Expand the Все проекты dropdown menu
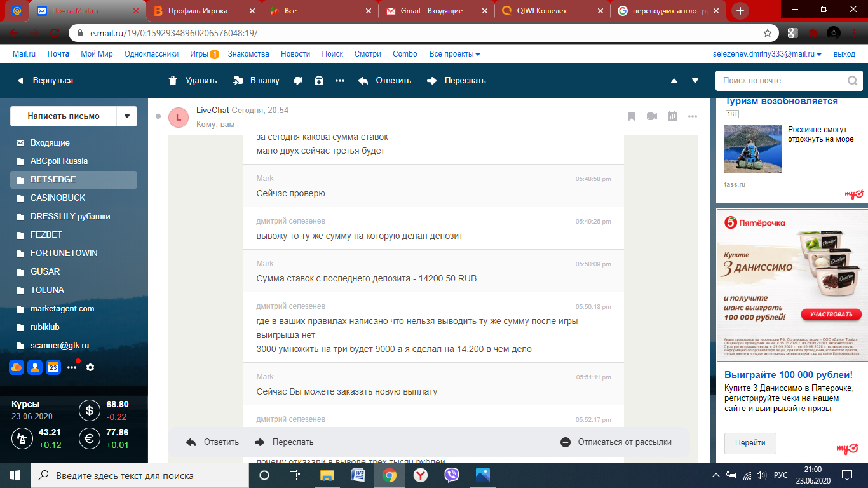Viewport: 868px width, 488px height. (x=454, y=54)
